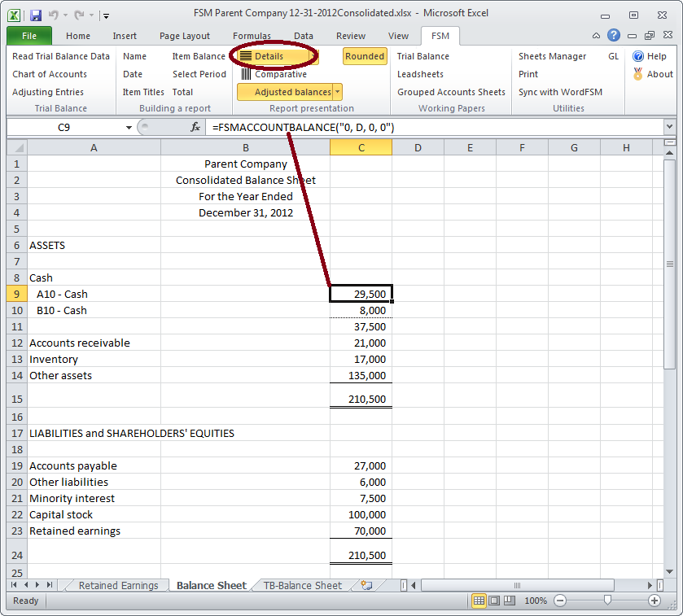Screen dimensions: 683x616
Task: Open the TB-Balance Sheet sheet tab
Action: click(303, 586)
